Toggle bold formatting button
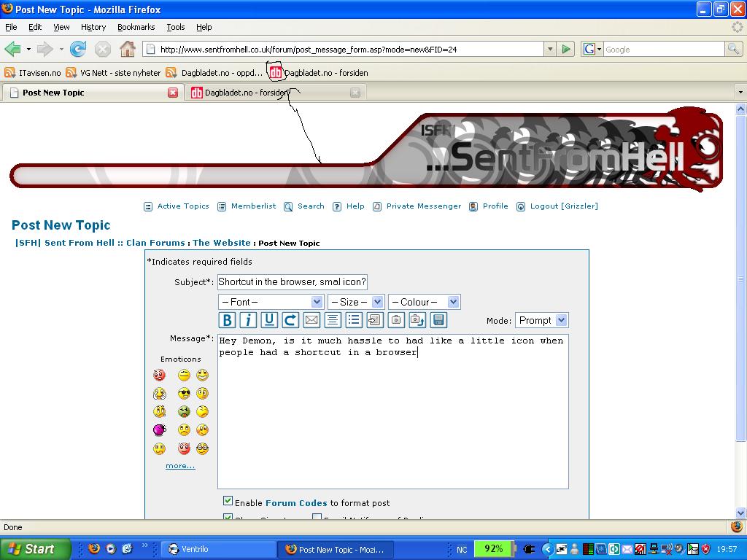 [227, 320]
